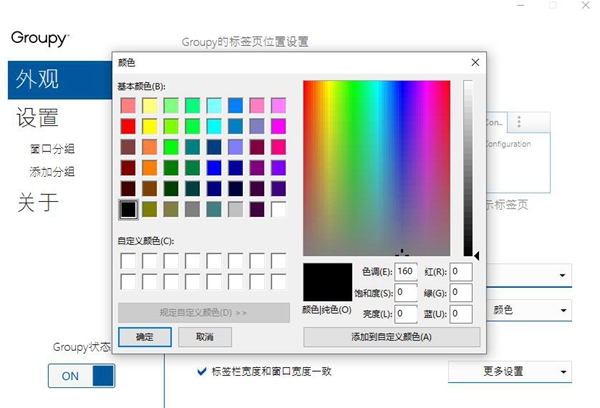Choose the dark green swatch in fourth row
The width and height of the screenshot is (600, 408).
coord(171,168)
